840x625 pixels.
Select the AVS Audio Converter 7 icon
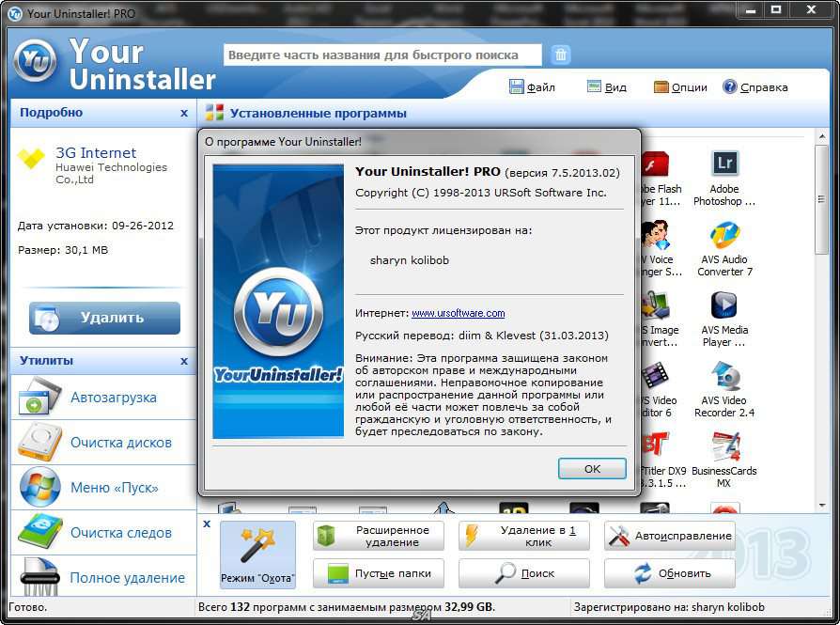(x=723, y=236)
